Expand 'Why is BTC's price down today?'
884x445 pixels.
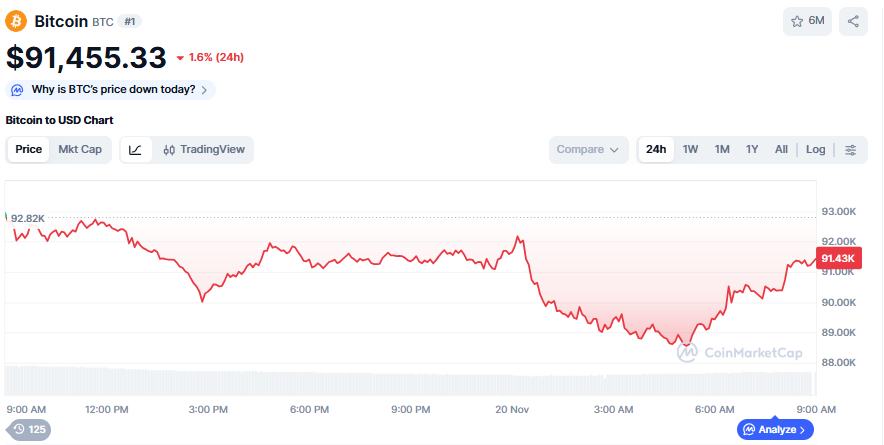(111, 90)
